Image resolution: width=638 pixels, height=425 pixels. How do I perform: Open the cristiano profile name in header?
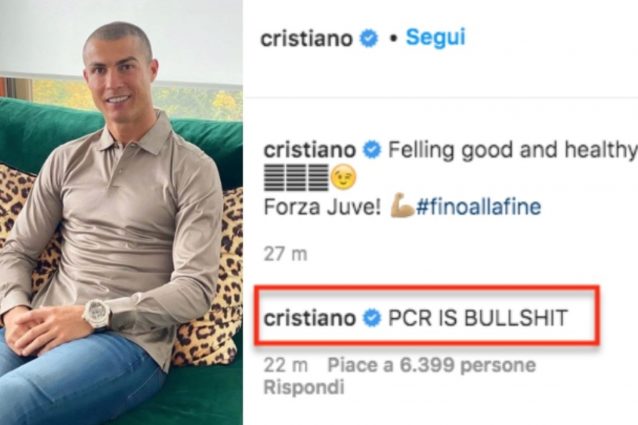306,39
